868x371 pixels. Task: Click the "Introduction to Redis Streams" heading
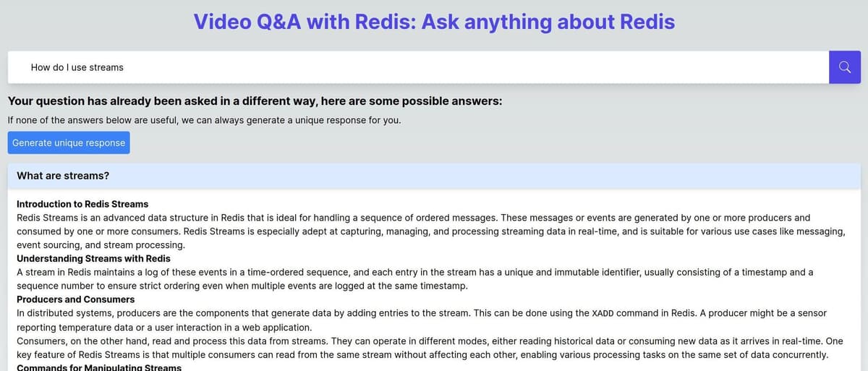(82, 204)
